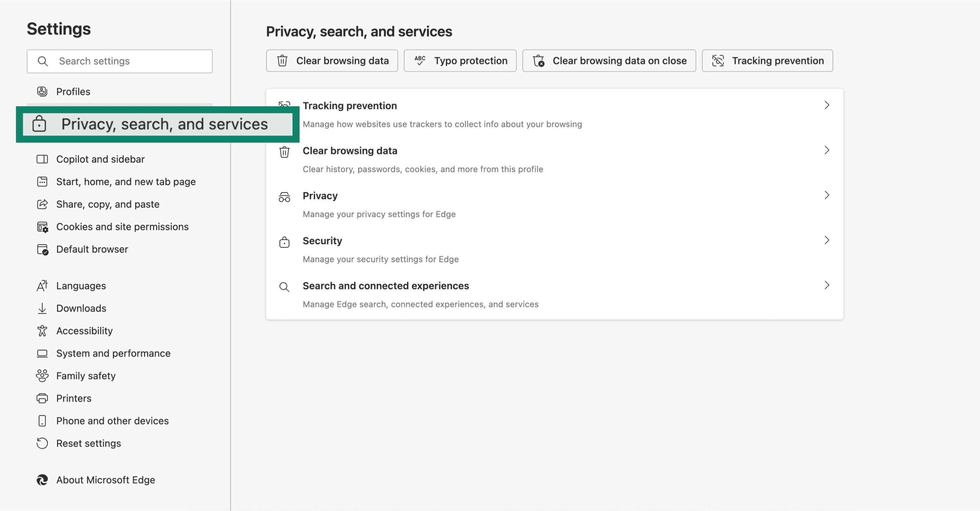Click the Printers icon

[42, 398]
